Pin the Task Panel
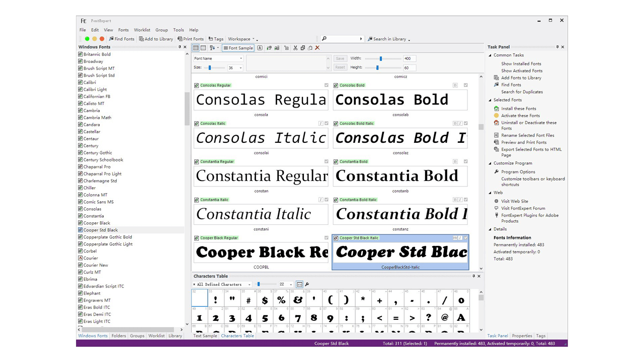This screenshot has width=644, height=362. pyautogui.click(x=557, y=47)
